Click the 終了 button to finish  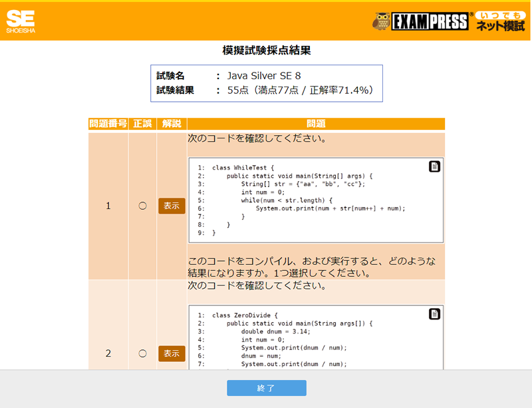coord(267,388)
